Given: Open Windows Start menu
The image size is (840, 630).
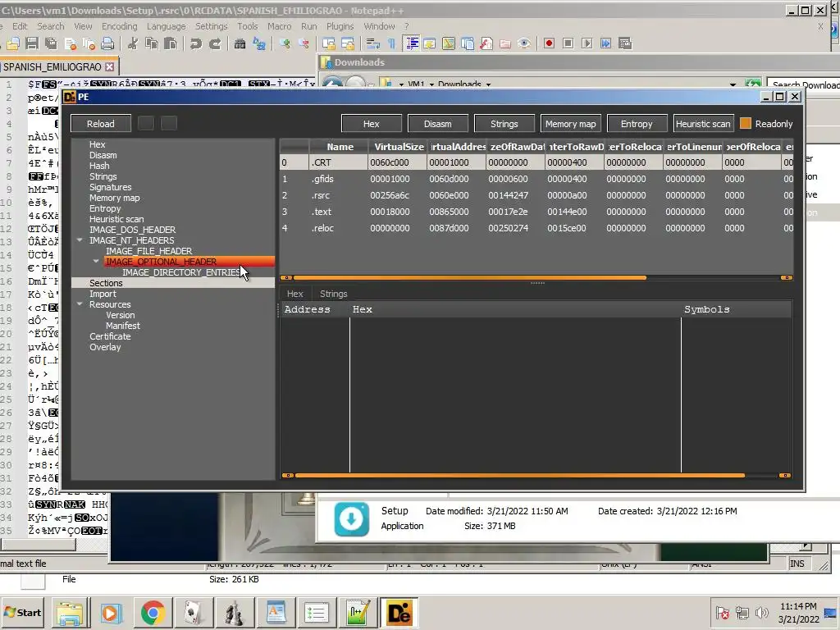Looking at the screenshot, I should 22,612.
